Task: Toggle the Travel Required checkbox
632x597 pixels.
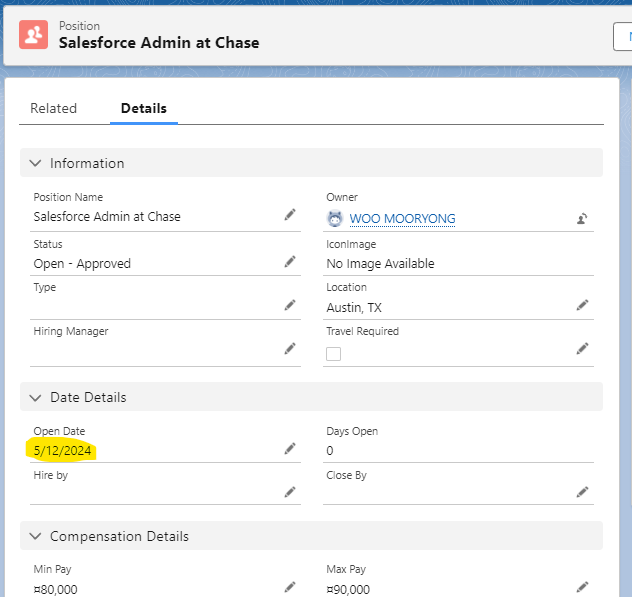Action: pos(334,354)
